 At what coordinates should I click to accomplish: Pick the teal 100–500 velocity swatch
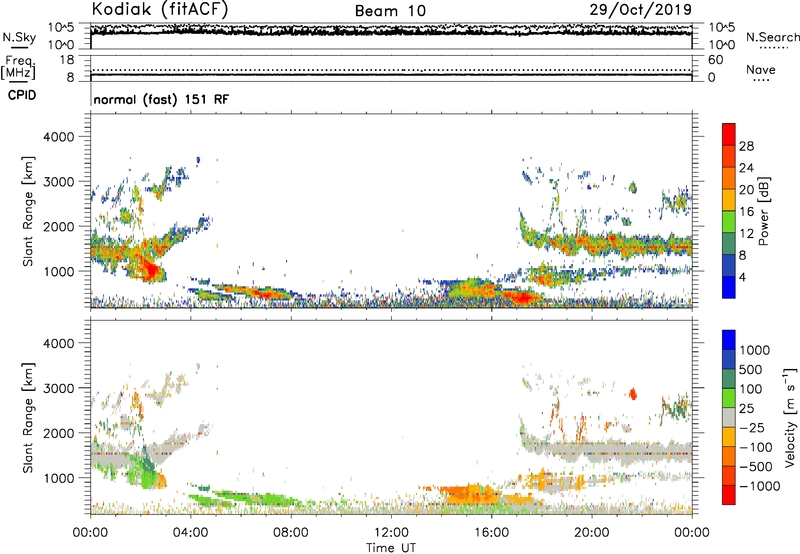coord(729,379)
